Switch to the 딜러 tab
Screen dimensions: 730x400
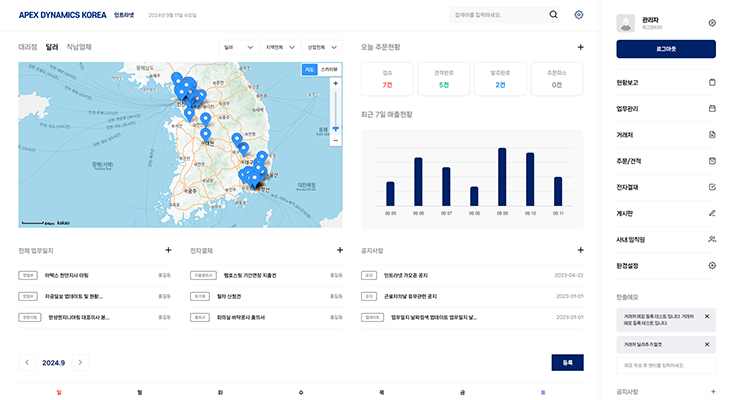[x=52, y=47]
